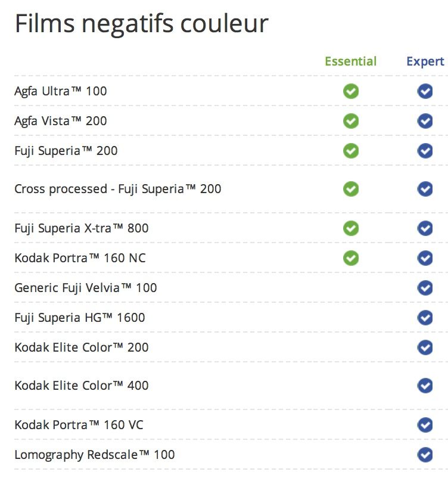Click the Essential column header
This screenshot has height=478, width=448.
coord(350,61)
